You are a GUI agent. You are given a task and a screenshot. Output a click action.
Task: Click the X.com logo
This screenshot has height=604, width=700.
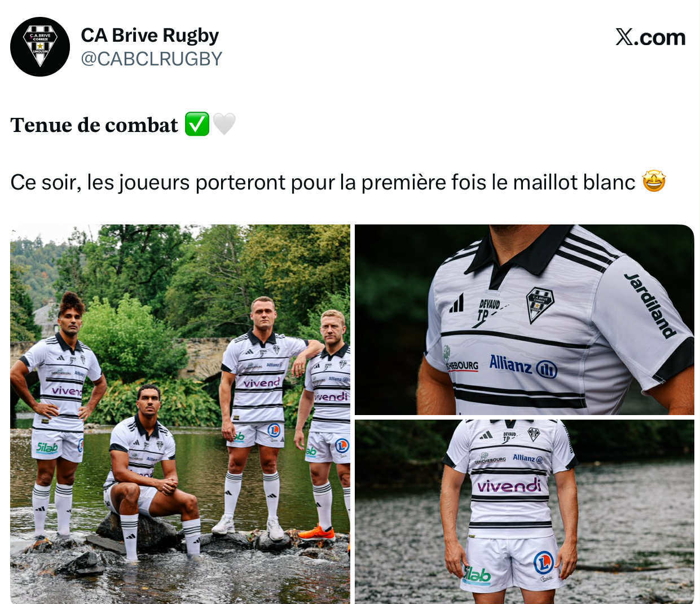pos(650,37)
